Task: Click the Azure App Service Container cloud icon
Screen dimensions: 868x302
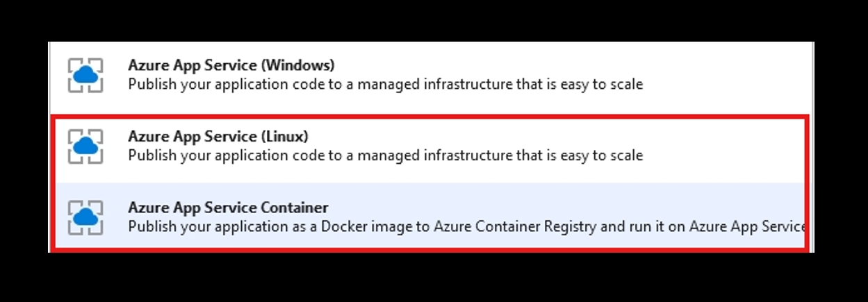Action: pos(85,217)
